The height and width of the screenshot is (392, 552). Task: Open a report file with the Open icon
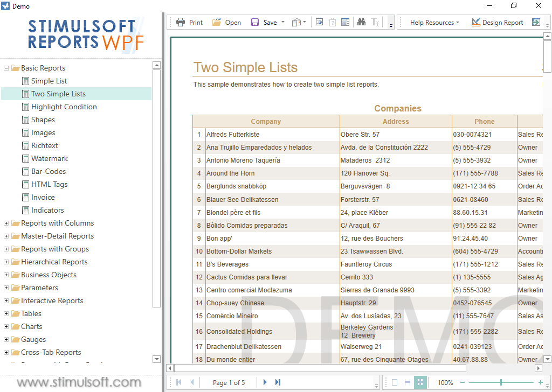tap(217, 22)
